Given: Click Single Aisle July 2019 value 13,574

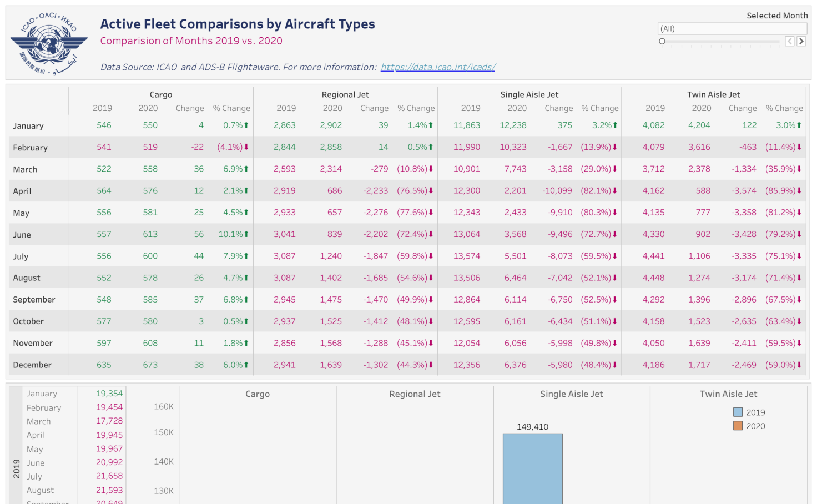Looking at the screenshot, I should click(467, 256).
